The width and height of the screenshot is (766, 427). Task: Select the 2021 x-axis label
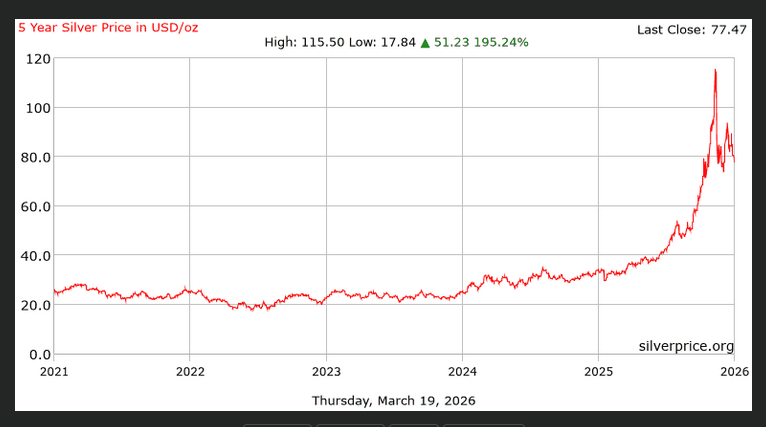(54, 372)
